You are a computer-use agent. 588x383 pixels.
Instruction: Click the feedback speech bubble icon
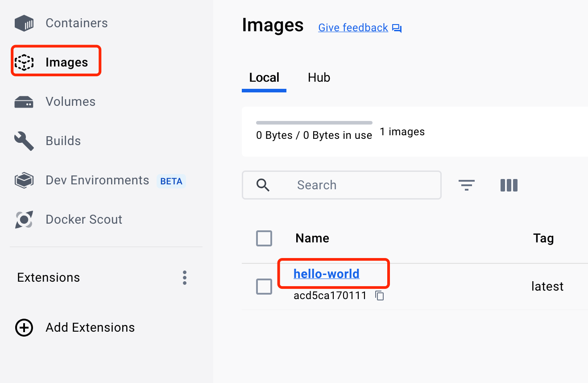(x=397, y=29)
